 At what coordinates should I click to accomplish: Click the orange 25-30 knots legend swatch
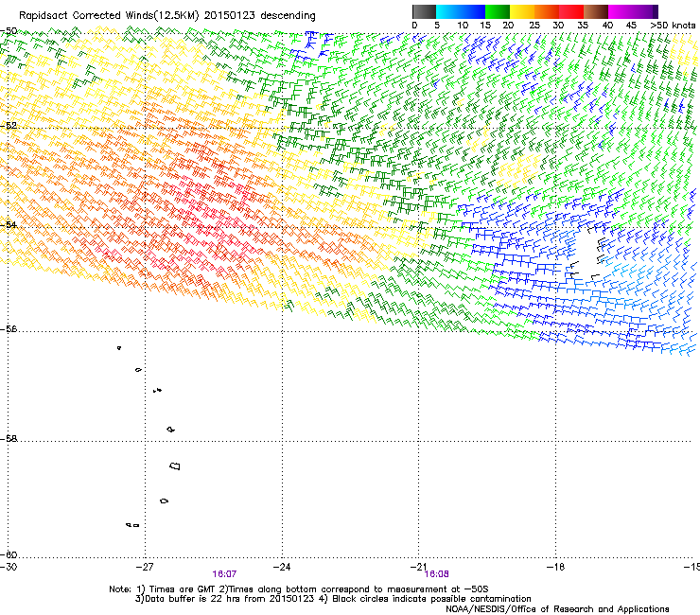point(547,11)
